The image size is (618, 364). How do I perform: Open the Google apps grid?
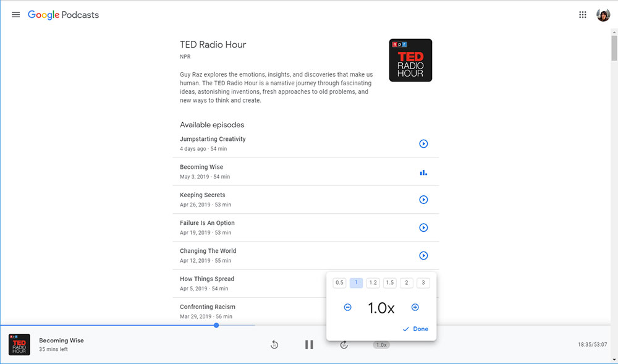tap(583, 15)
